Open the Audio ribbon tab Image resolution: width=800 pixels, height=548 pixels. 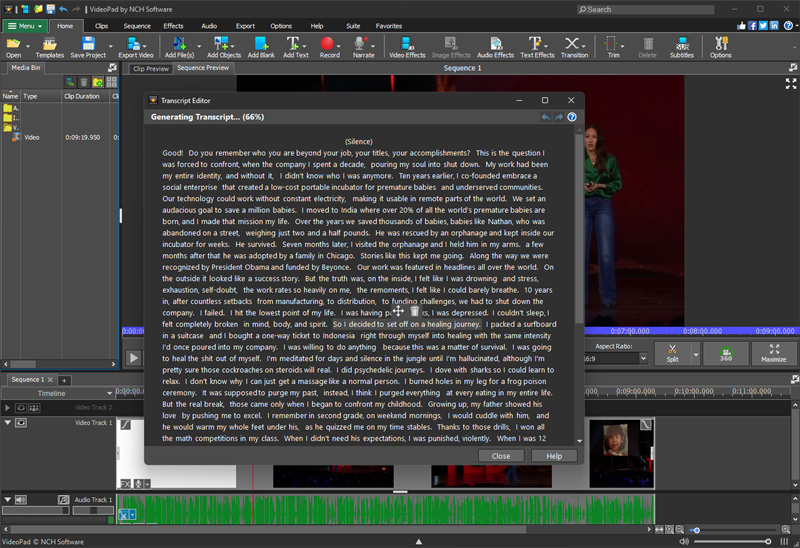pyautogui.click(x=209, y=26)
